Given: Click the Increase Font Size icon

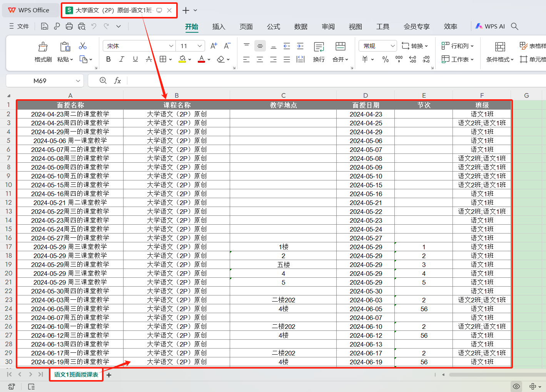Looking at the screenshot, I should pos(214,46).
